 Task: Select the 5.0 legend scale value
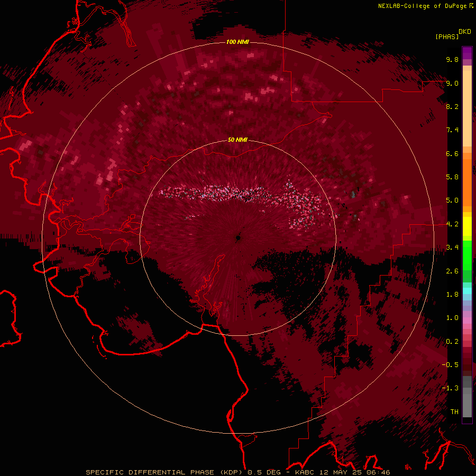click(x=452, y=200)
